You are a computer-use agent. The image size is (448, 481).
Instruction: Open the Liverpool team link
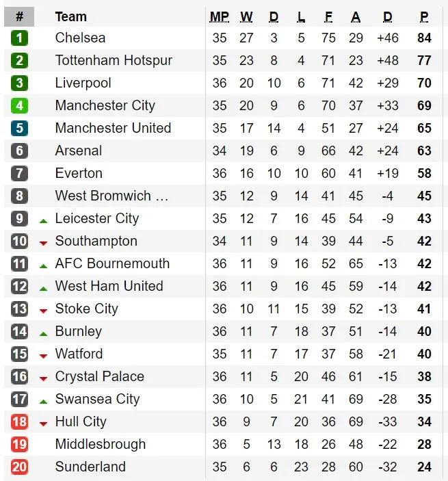click(83, 83)
